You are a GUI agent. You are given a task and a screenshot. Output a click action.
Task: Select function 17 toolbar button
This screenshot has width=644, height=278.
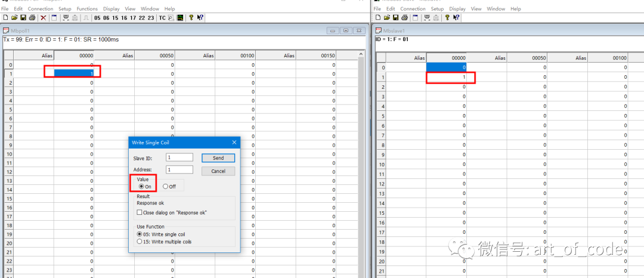pos(133,18)
